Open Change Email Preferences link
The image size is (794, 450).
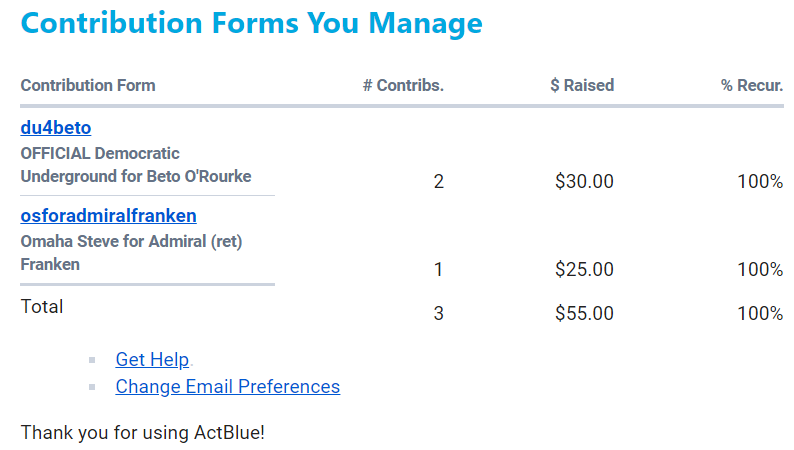pos(227,387)
